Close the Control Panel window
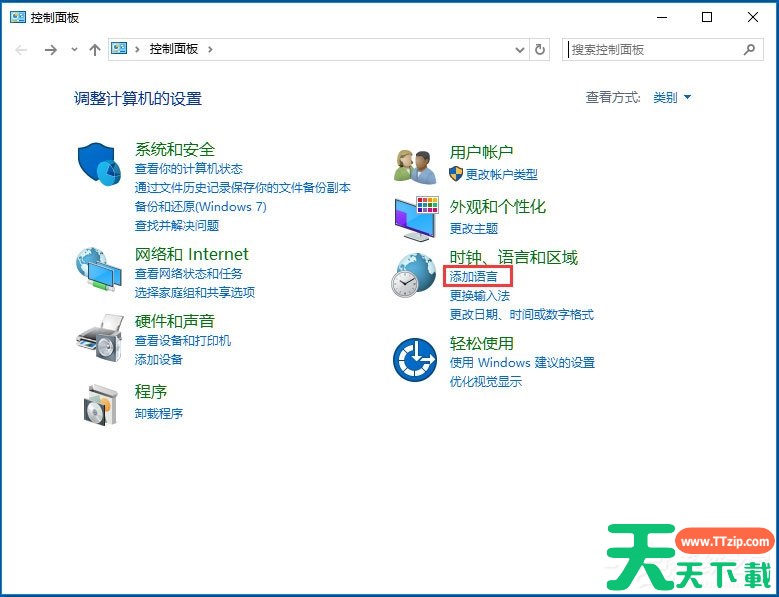779x597 pixels. 753,17
